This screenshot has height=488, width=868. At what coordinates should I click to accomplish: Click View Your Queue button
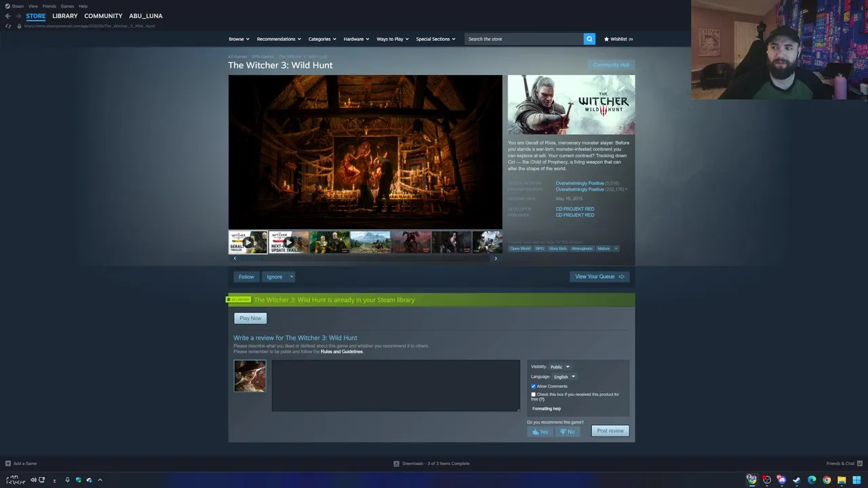point(599,277)
